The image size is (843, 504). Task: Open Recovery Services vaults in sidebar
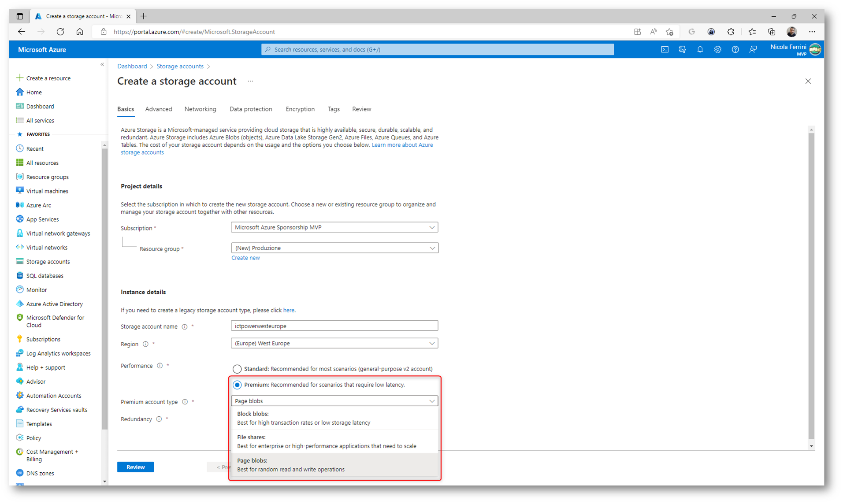pyautogui.click(x=56, y=409)
